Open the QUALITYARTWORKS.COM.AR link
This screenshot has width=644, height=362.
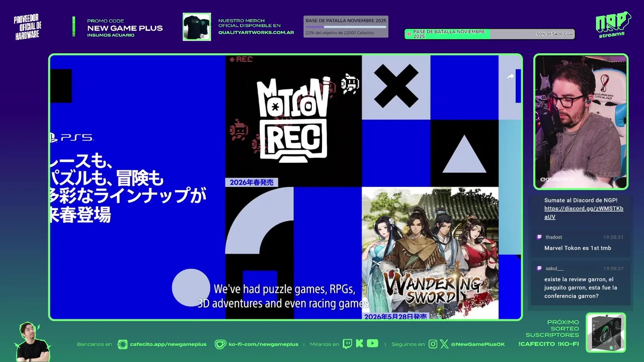coord(256,32)
